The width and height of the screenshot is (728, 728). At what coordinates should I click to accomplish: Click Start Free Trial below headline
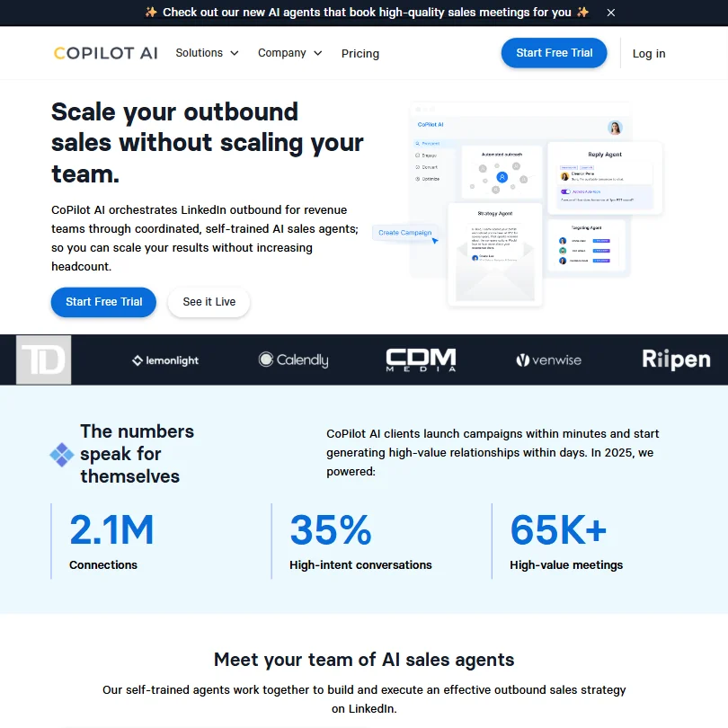103,302
